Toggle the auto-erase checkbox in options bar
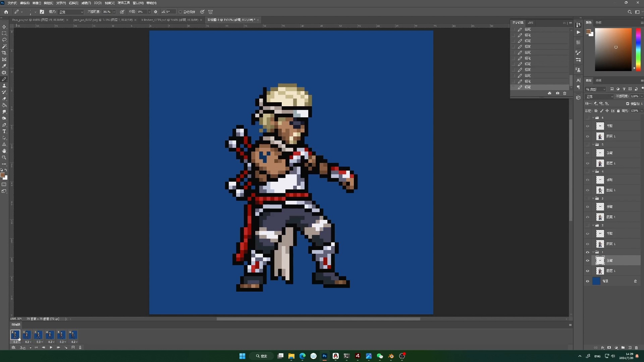 pos(180,12)
